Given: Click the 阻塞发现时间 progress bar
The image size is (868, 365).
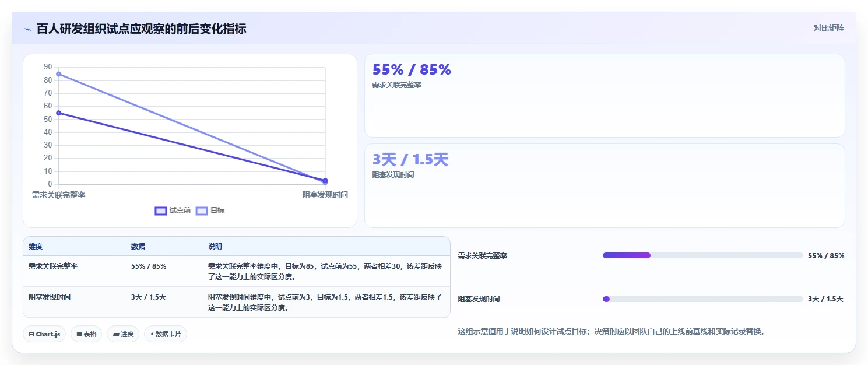Looking at the screenshot, I should pyautogui.click(x=703, y=299).
